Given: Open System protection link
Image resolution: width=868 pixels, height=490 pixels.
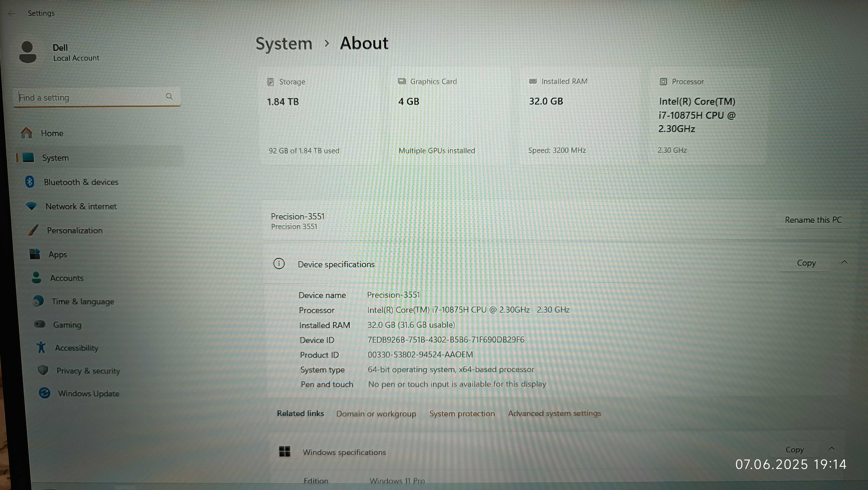Looking at the screenshot, I should point(462,414).
